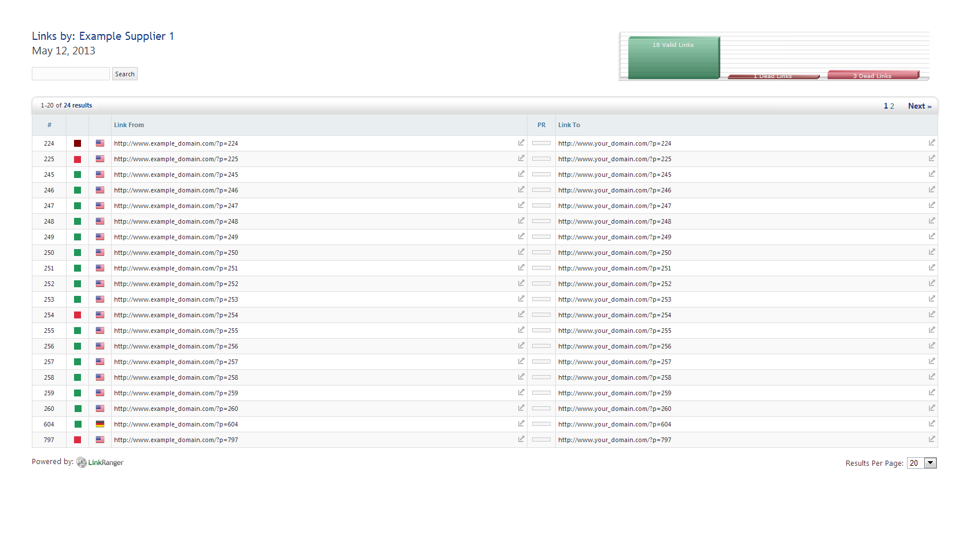Click the PageRank bar in row 248
This screenshot has width=970, height=560.
click(541, 221)
